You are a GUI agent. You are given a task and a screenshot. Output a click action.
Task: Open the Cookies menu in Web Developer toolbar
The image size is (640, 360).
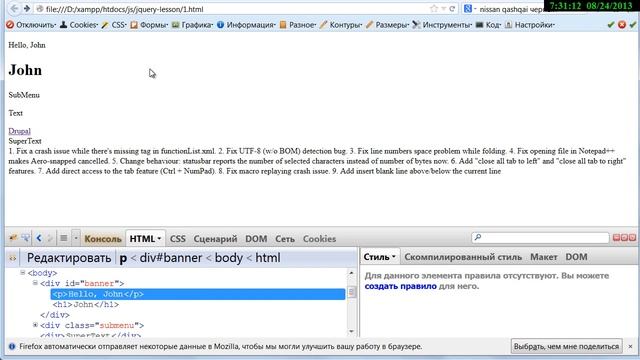point(79,25)
